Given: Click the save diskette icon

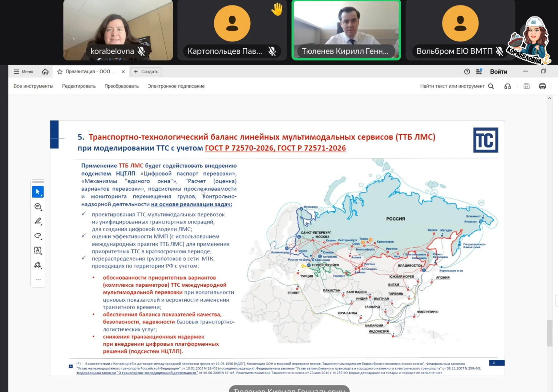Looking at the screenshot, I should pyautogui.click(x=526, y=86).
